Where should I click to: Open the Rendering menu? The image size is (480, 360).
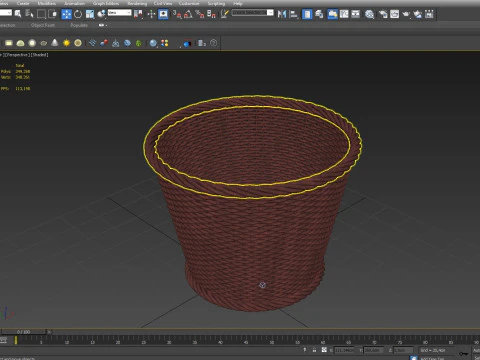[137, 3]
